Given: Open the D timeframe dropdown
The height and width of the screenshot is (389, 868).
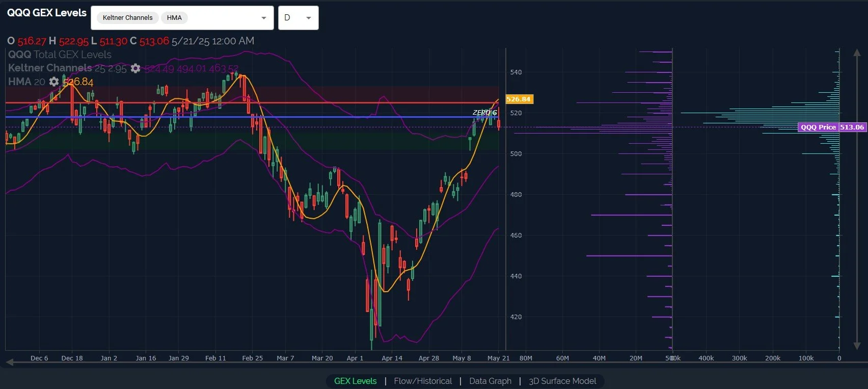Looking at the screenshot, I should click(299, 18).
